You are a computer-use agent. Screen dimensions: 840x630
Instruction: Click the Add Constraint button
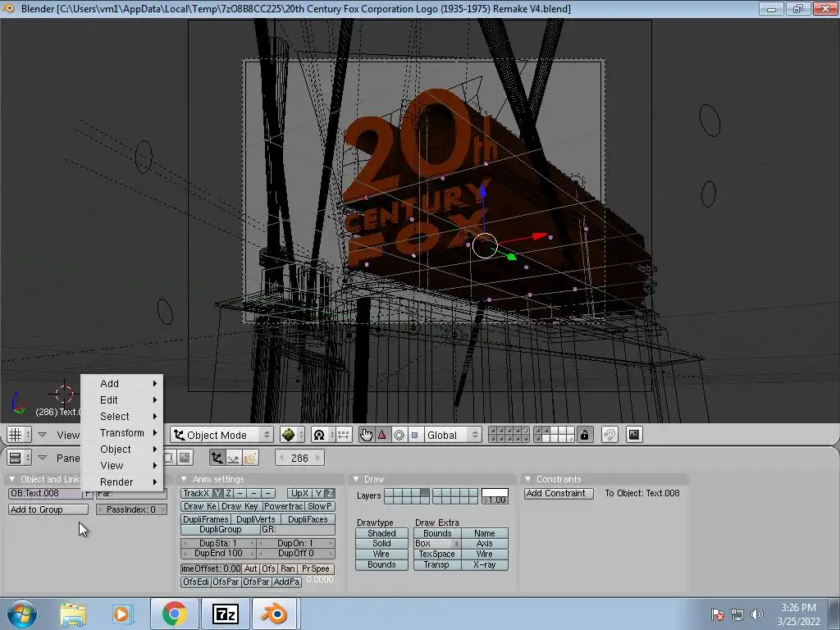pyautogui.click(x=559, y=493)
